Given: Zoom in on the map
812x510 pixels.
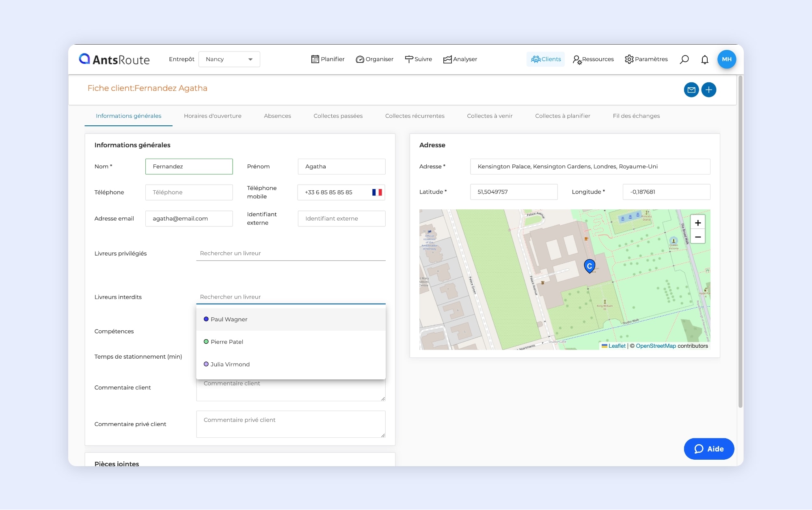Looking at the screenshot, I should coord(698,223).
